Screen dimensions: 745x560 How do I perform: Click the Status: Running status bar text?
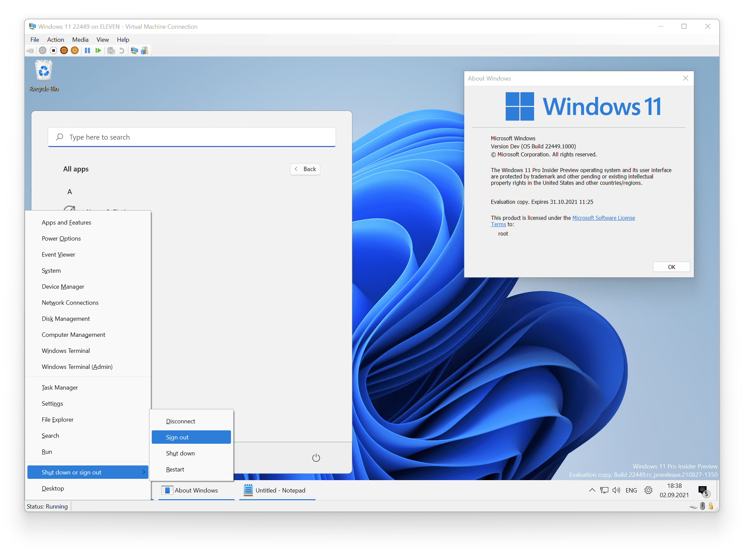coord(47,507)
